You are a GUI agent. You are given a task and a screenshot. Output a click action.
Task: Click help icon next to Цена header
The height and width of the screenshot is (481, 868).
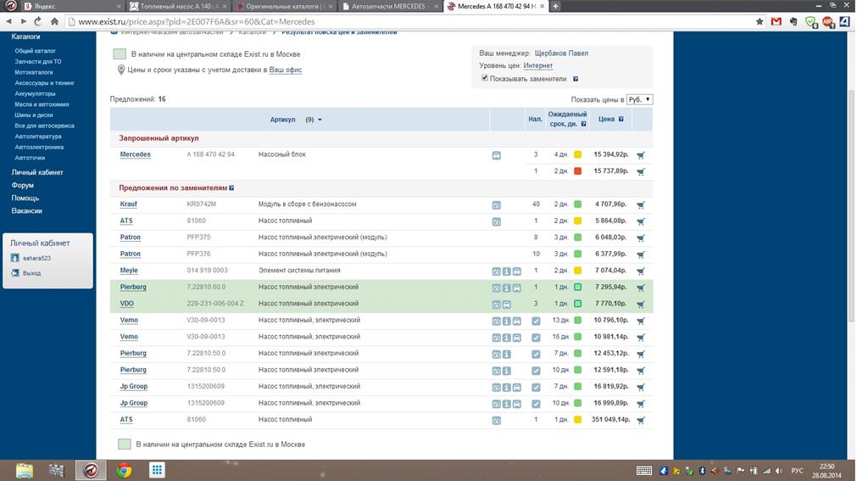621,119
